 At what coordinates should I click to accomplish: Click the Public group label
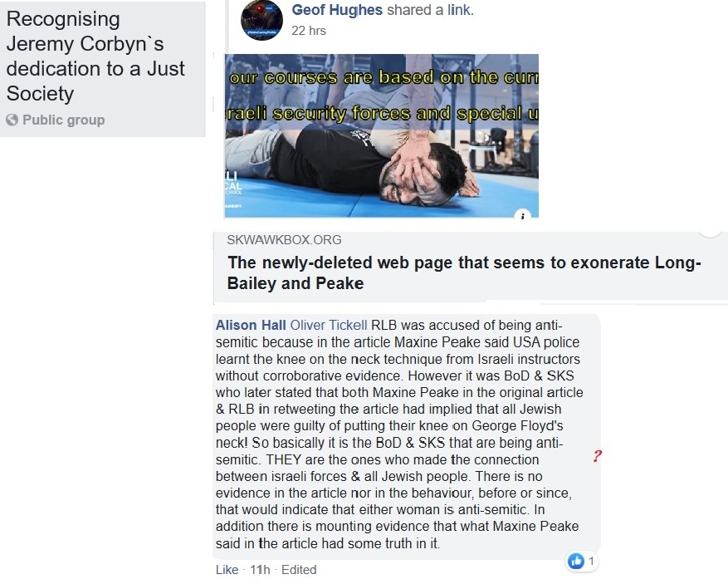(x=64, y=120)
